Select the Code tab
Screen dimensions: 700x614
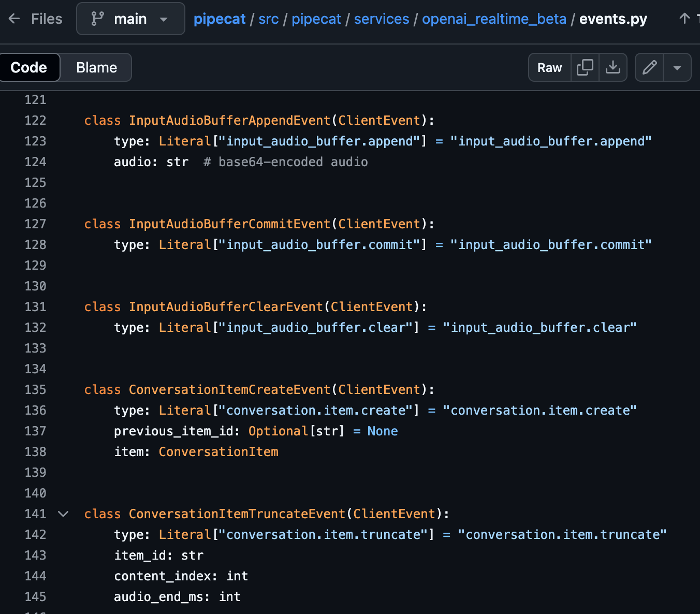pyautogui.click(x=30, y=67)
